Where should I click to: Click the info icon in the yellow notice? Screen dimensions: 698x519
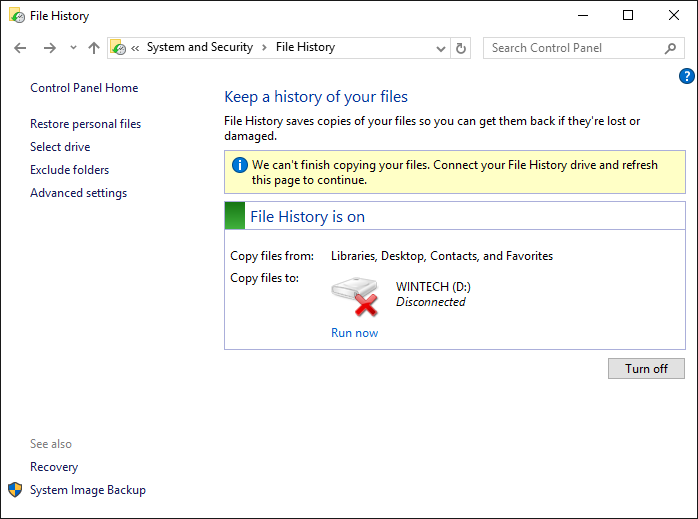point(239,165)
